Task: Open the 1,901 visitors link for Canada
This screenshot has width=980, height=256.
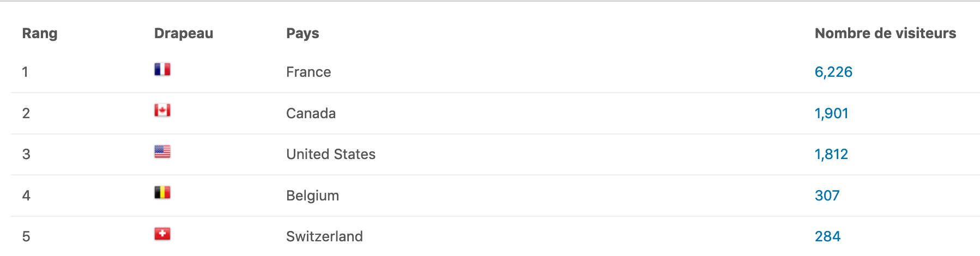Action: coord(831,113)
